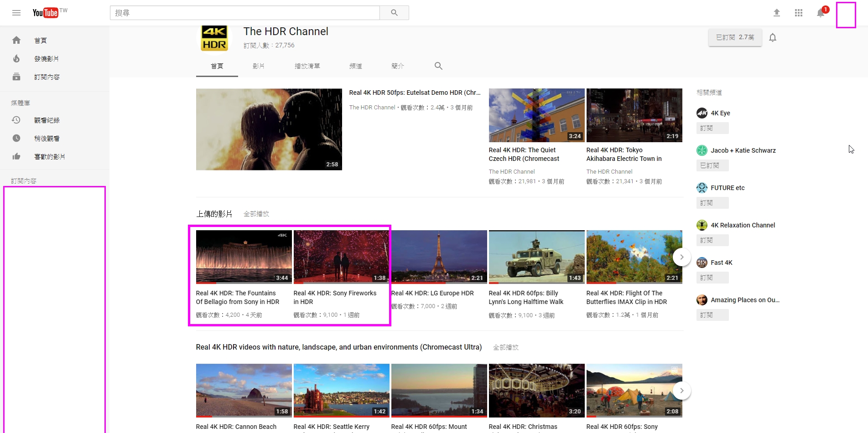This screenshot has width=868, height=433.
Task: Open Real 4K HDR videos playlist title
Action: pos(339,347)
